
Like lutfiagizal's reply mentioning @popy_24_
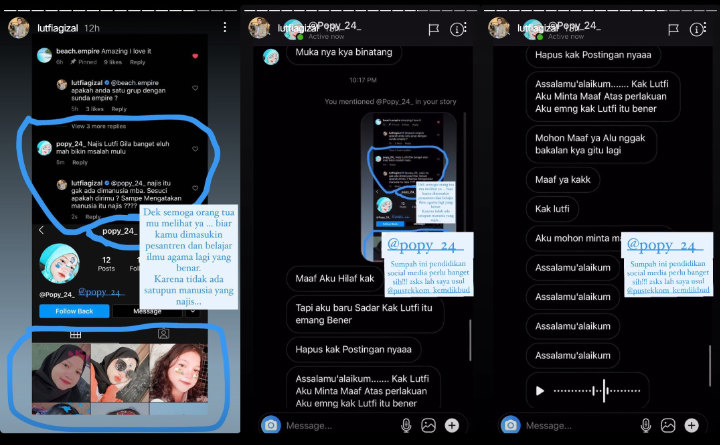pyautogui.click(x=195, y=188)
